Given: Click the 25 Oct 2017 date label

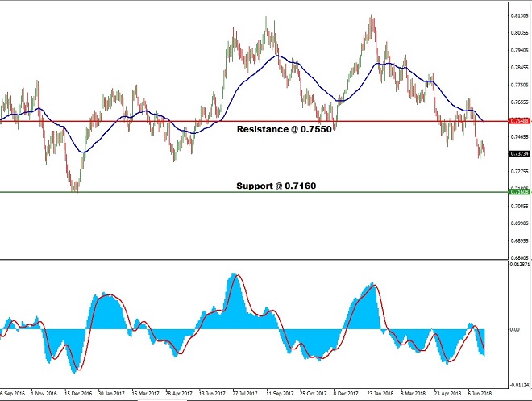Looking at the screenshot, I should tap(314, 394).
